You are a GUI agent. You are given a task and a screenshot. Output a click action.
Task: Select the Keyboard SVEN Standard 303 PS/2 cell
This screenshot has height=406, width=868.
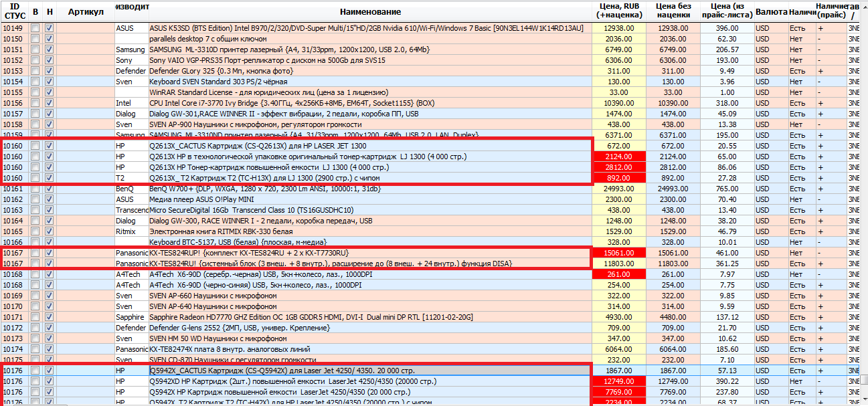click(x=370, y=82)
